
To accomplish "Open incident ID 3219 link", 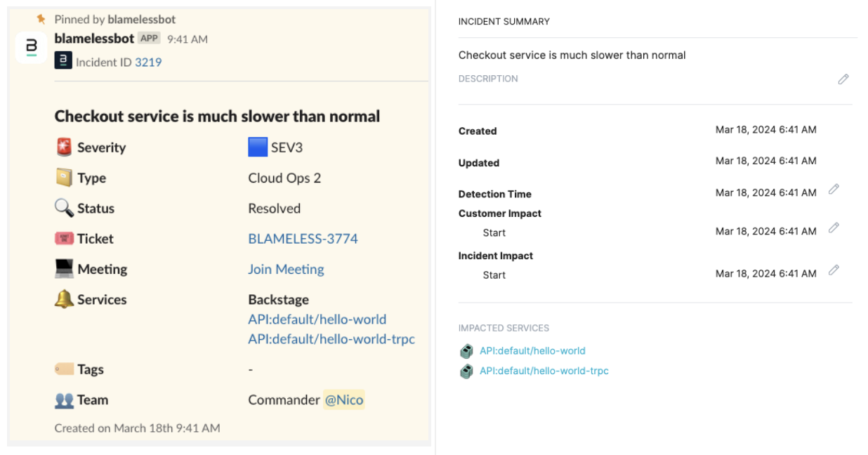I will 148,62.
